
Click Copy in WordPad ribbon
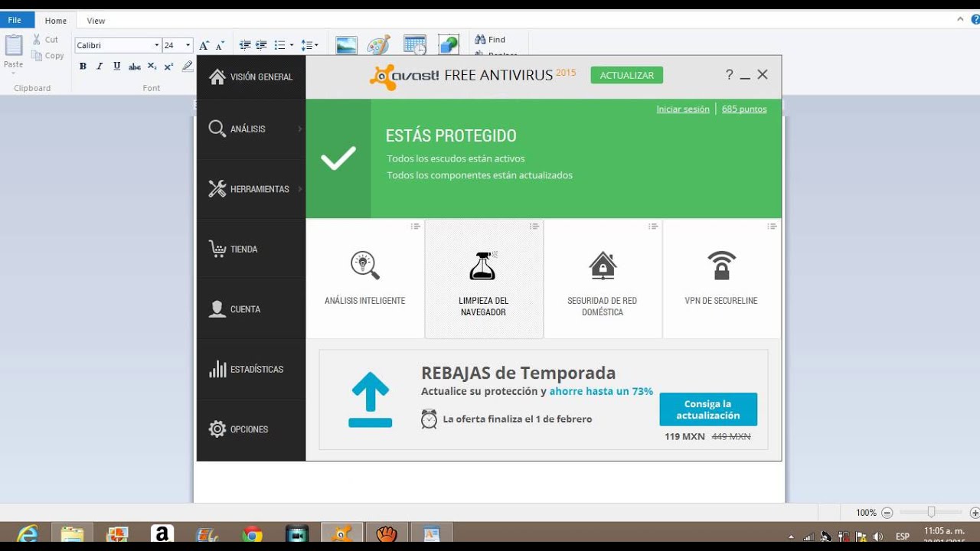[47, 56]
